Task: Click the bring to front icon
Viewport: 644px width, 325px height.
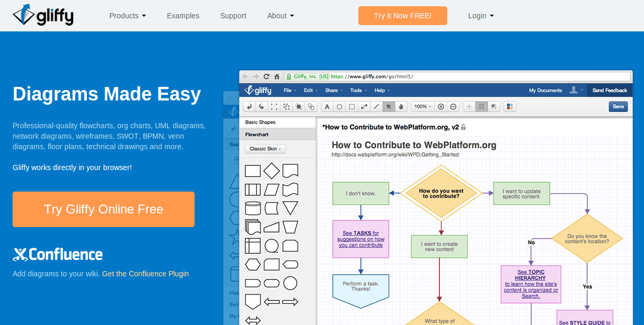Action: point(299,107)
